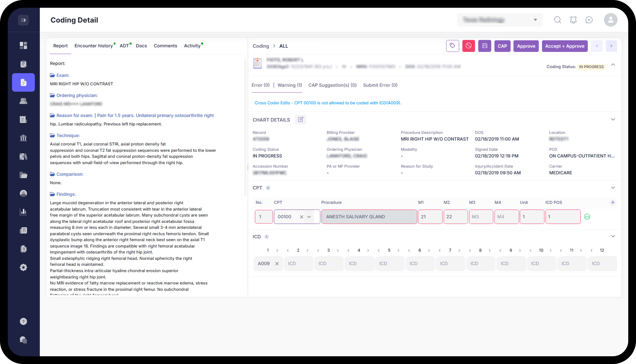Image resolution: width=636 pixels, height=364 pixels.
Task: Open the Warning (1) tab
Action: [x=289, y=85]
